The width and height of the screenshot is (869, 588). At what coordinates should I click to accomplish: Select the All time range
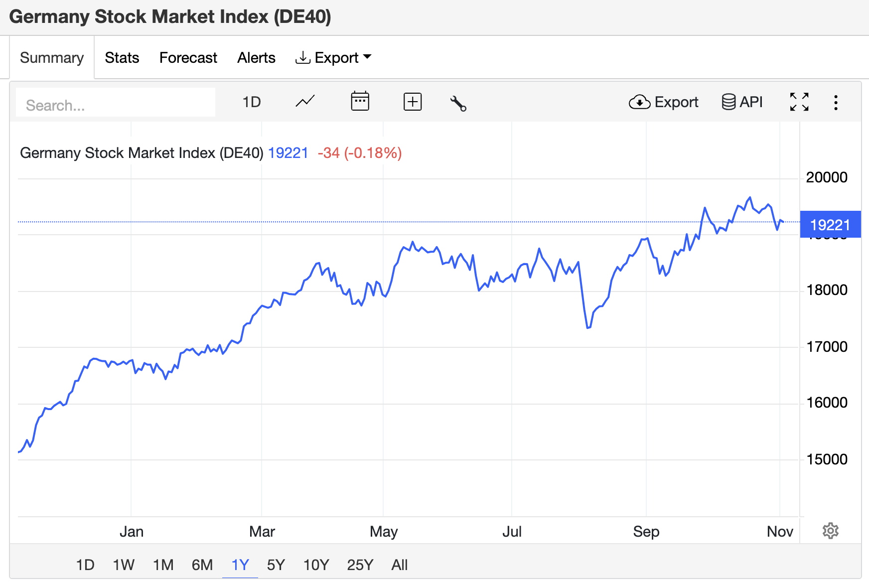(400, 565)
